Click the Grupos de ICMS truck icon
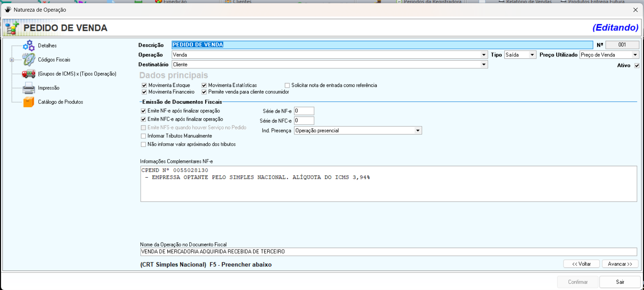 pos(28,74)
